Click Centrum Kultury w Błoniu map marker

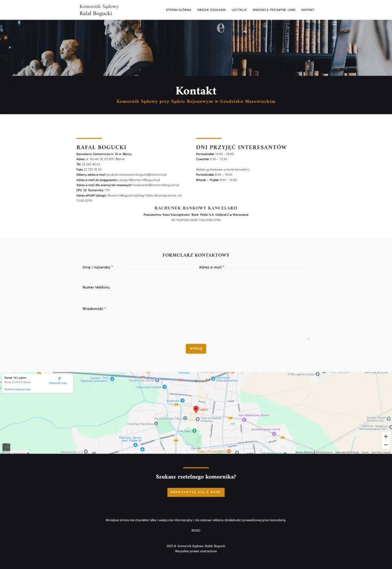click(x=198, y=419)
